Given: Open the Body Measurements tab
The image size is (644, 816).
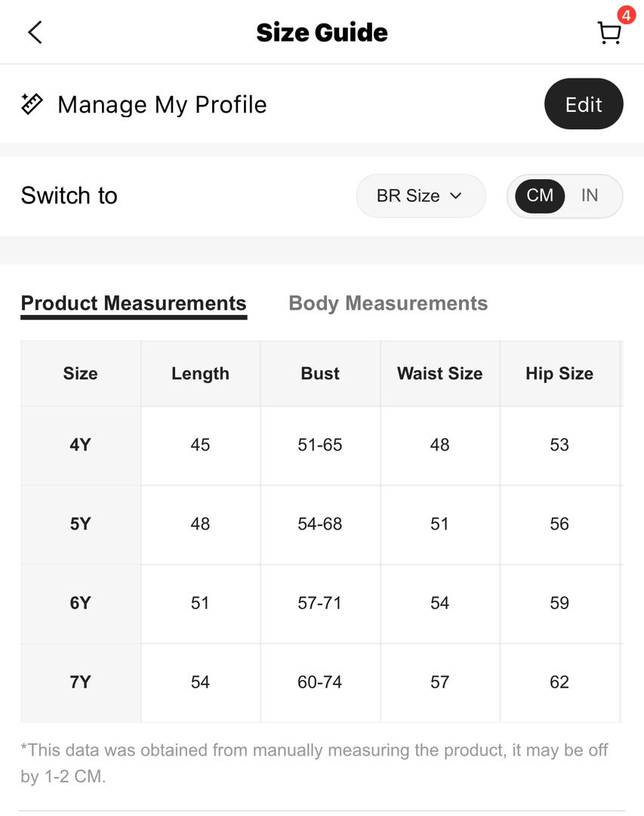Looking at the screenshot, I should coord(388,304).
